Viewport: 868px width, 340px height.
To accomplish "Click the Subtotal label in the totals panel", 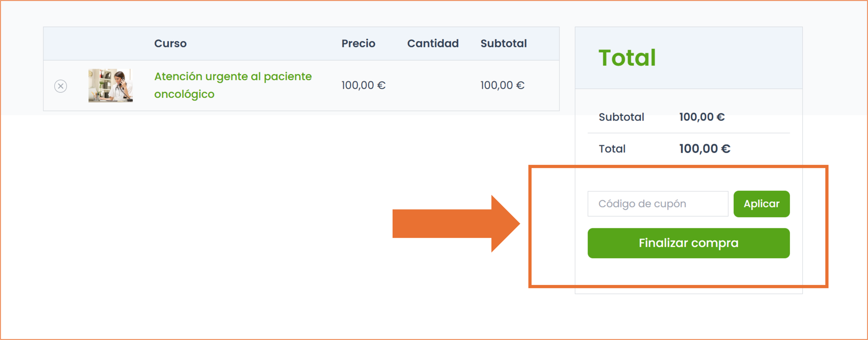I will pyautogui.click(x=622, y=117).
